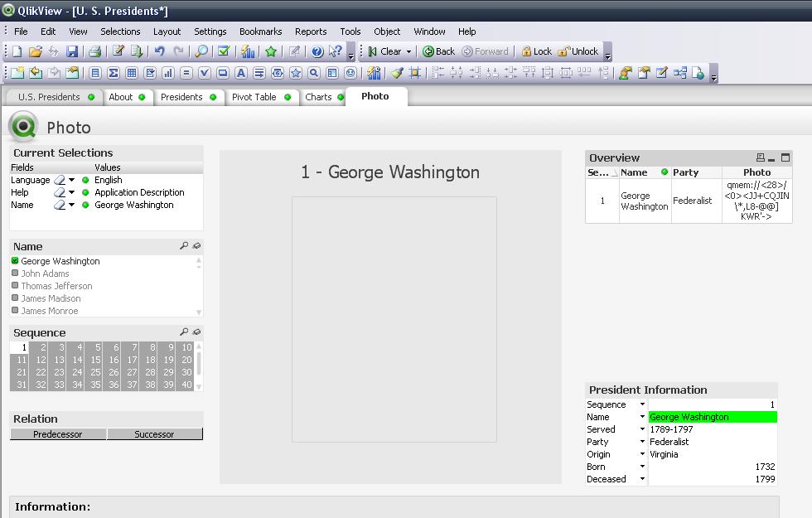Sort Overview by the Party column header
Image resolution: width=812 pixels, height=518 pixels.
(696, 172)
